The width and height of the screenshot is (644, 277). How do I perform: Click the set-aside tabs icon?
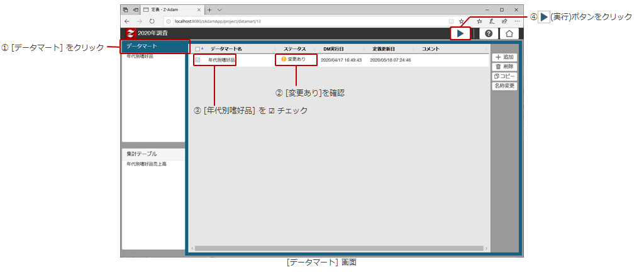[135, 9]
